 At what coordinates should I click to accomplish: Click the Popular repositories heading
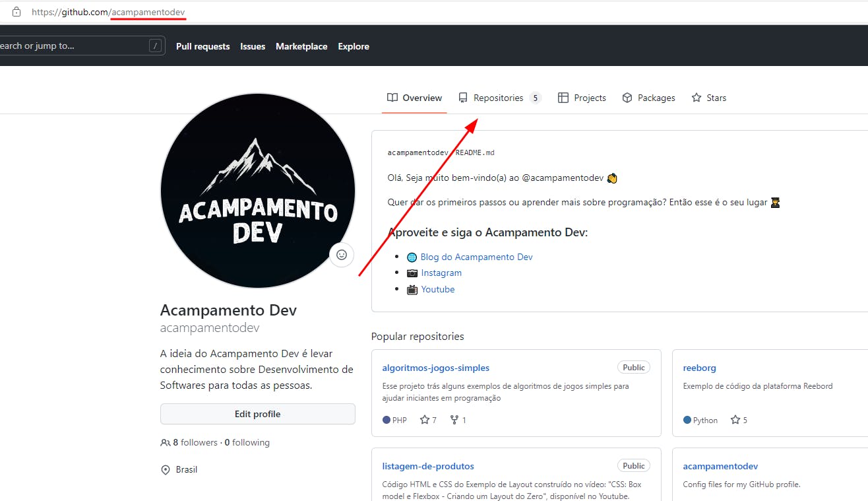[x=418, y=336]
